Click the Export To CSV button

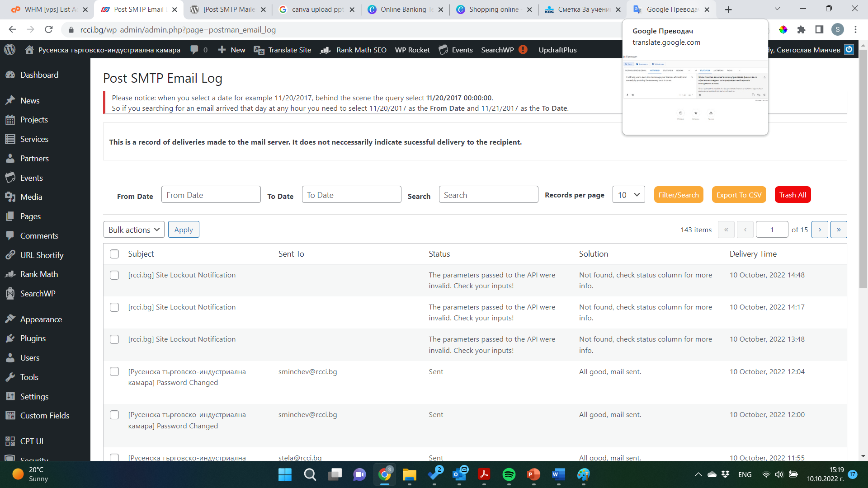coord(739,195)
